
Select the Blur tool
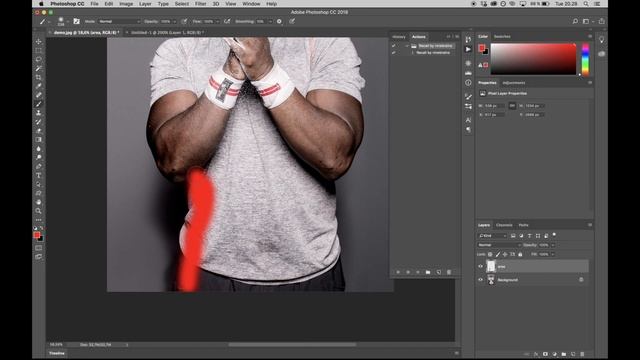[38, 149]
